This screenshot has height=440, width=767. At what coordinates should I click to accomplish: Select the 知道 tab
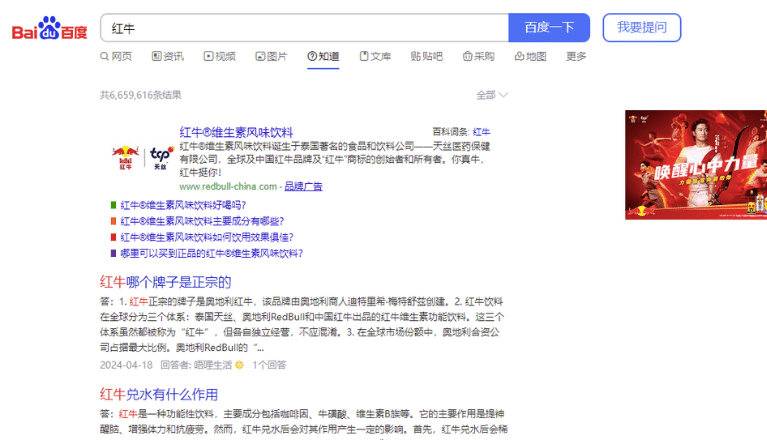(323, 56)
